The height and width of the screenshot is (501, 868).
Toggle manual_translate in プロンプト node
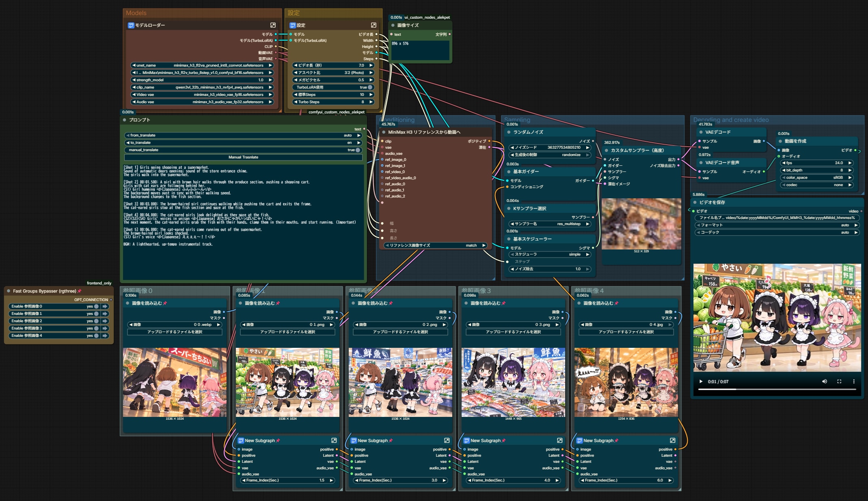click(x=358, y=150)
